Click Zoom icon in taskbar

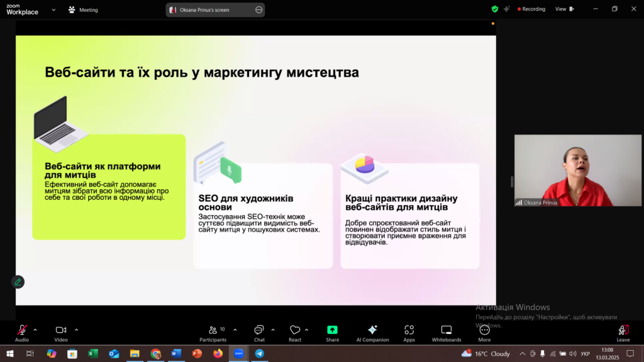[x=238, y=353]
